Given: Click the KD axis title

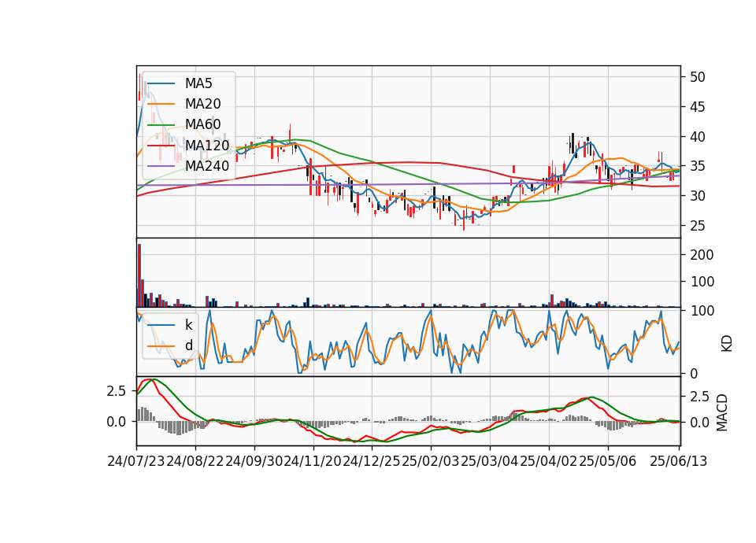Looking at the screenshot, I should tap(726, 343).
